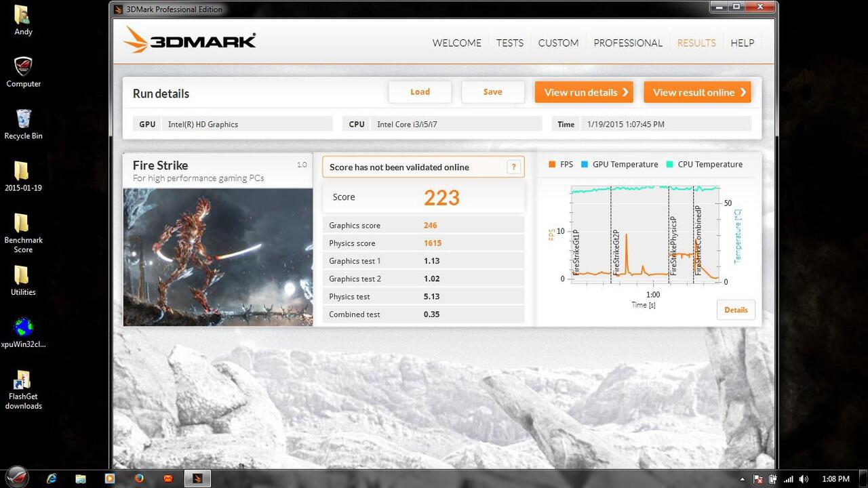
Task: Open the media player taskbar icon
Action: coord(110,479)
